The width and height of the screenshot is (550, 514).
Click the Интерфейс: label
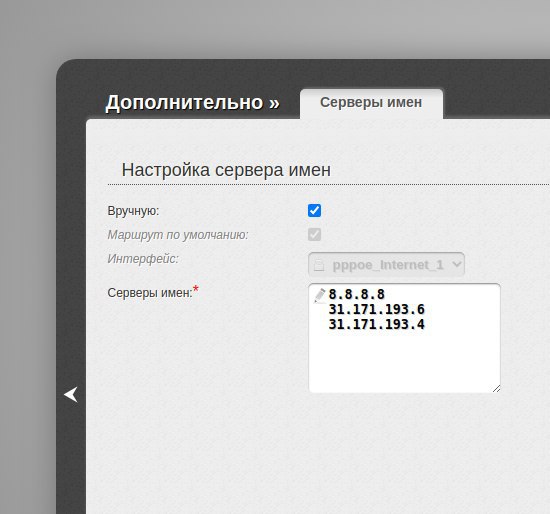click(143, 259)
